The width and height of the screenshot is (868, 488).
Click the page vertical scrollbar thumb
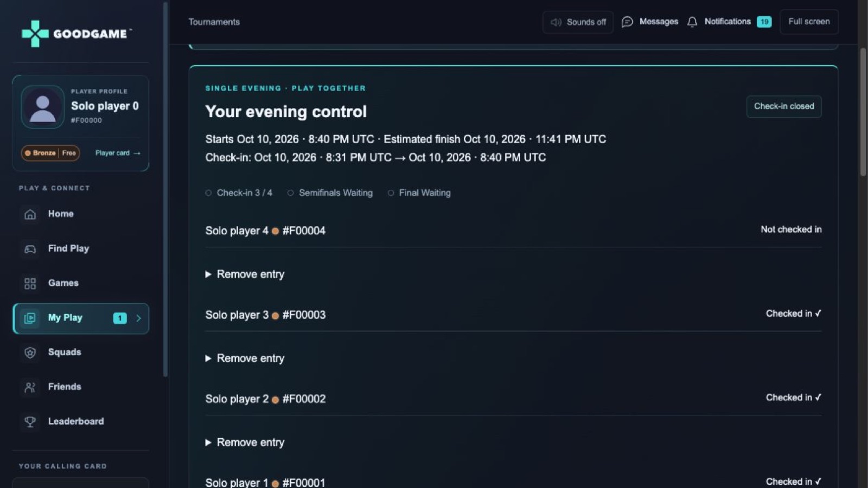coord(863,112)
